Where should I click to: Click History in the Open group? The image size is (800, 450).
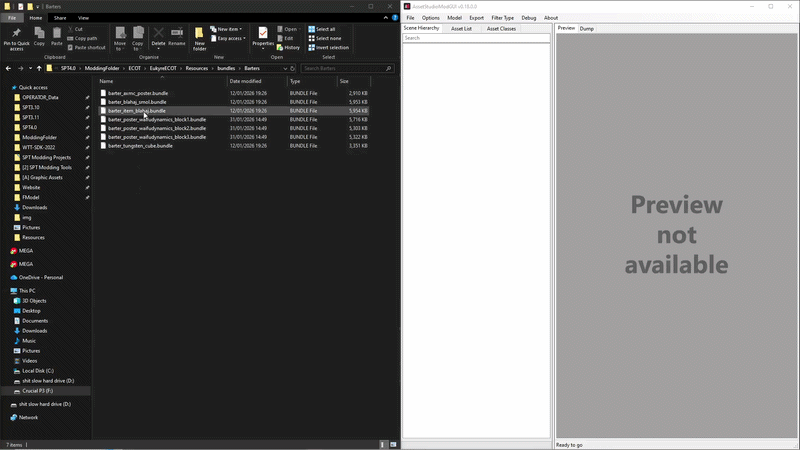click(x=288, y=47)
